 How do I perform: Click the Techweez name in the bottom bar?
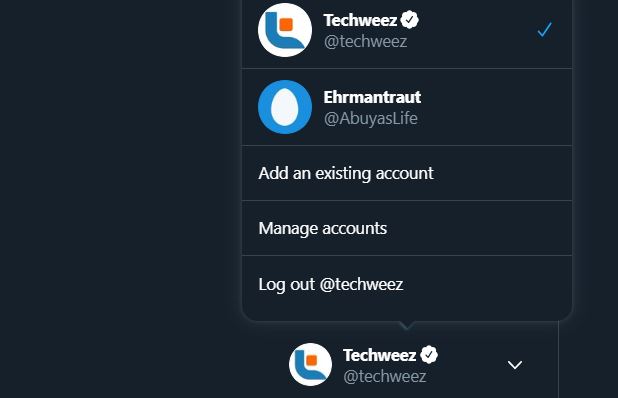coord(379,355)
